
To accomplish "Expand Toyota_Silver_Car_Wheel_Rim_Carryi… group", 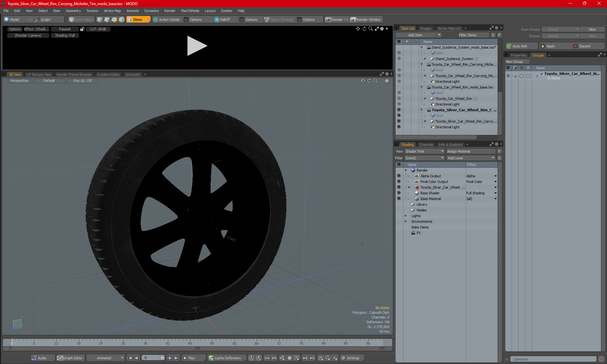I will click(x=425, y=121).
